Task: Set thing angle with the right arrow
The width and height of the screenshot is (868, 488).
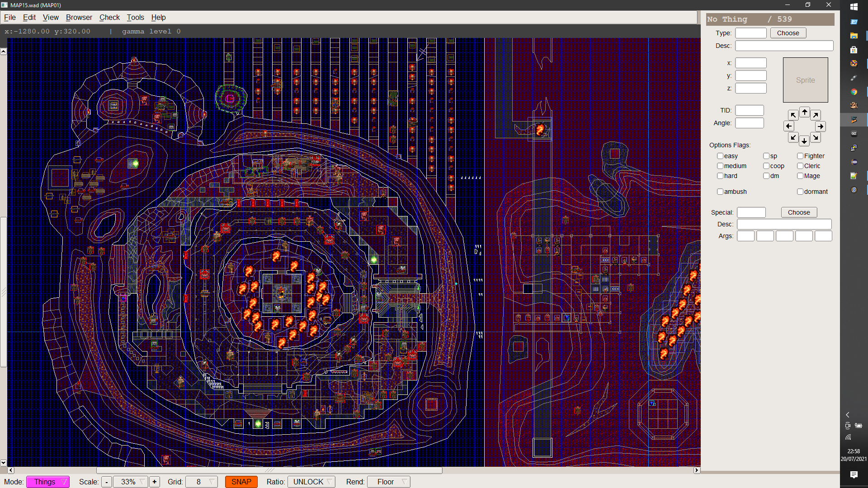Action: click(820, 127)
